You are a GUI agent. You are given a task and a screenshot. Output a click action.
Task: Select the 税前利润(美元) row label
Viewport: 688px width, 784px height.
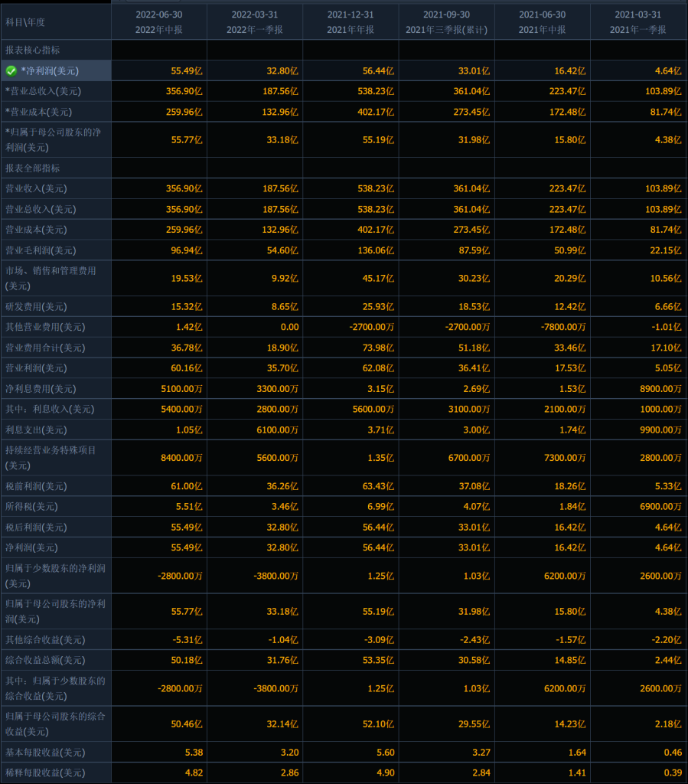pos(36,486)
